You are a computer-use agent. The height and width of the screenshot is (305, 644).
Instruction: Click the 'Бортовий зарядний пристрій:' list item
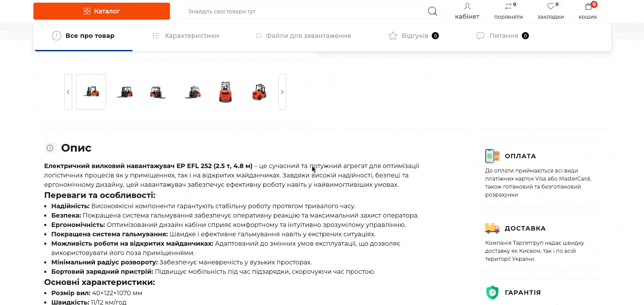point(102,272)
